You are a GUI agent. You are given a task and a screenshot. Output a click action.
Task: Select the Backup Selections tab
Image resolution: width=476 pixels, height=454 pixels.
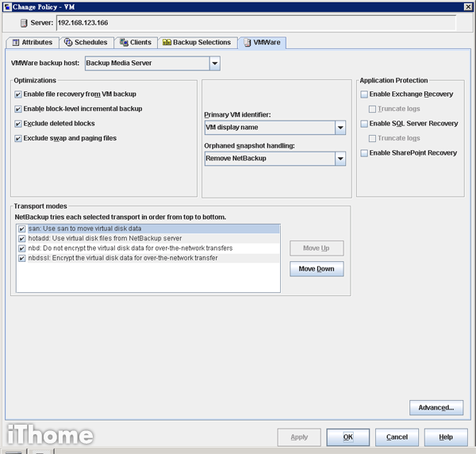coord(198,43)
